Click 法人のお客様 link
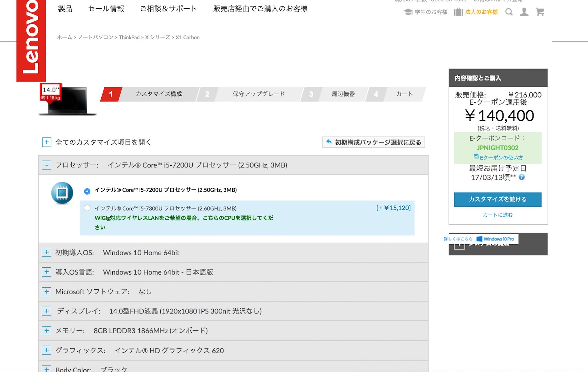 pos(481,12)
